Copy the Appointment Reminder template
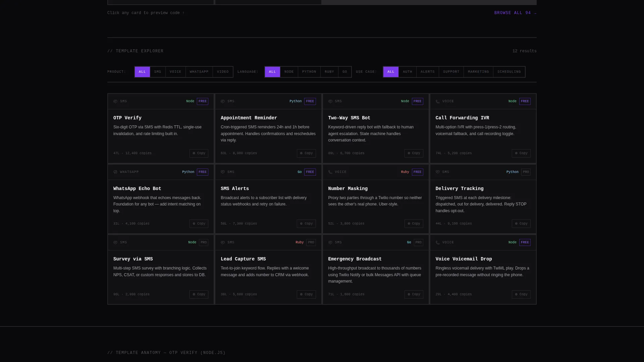 (x=306, y=153)
